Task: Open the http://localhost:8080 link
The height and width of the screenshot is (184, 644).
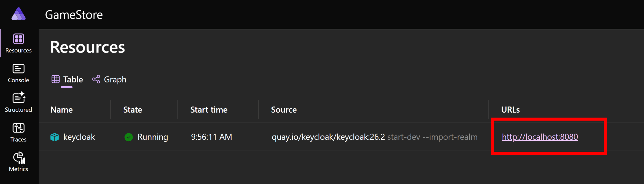Action: [x=540, y=137]
